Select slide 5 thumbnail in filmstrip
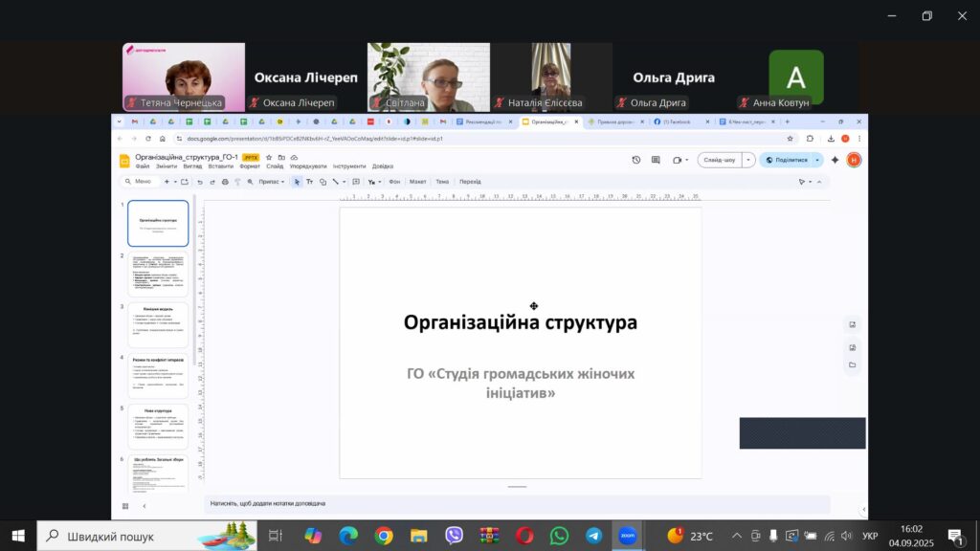This screenshot has height=551, width=980. (x=158, y=427)
